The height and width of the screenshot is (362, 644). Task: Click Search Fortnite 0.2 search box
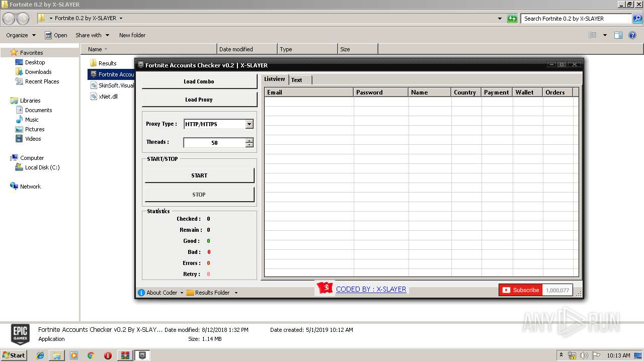[577, 19]
